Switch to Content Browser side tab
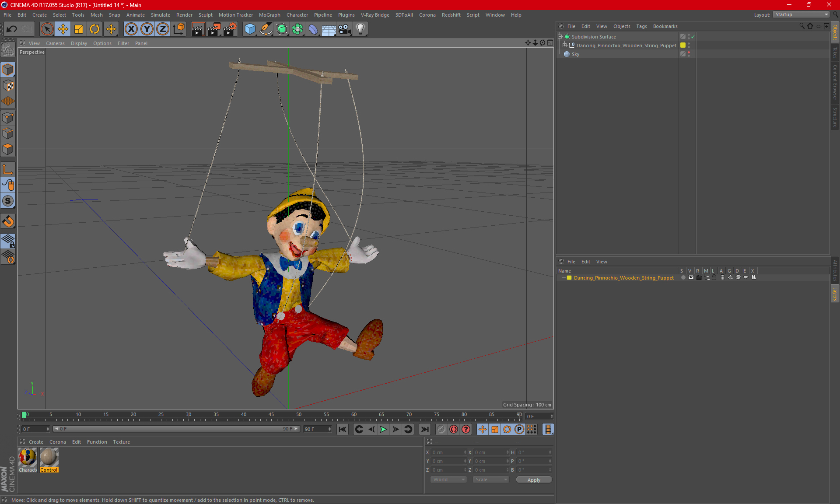The width and height of the screenshot is (840, 504). coord(835,82)
